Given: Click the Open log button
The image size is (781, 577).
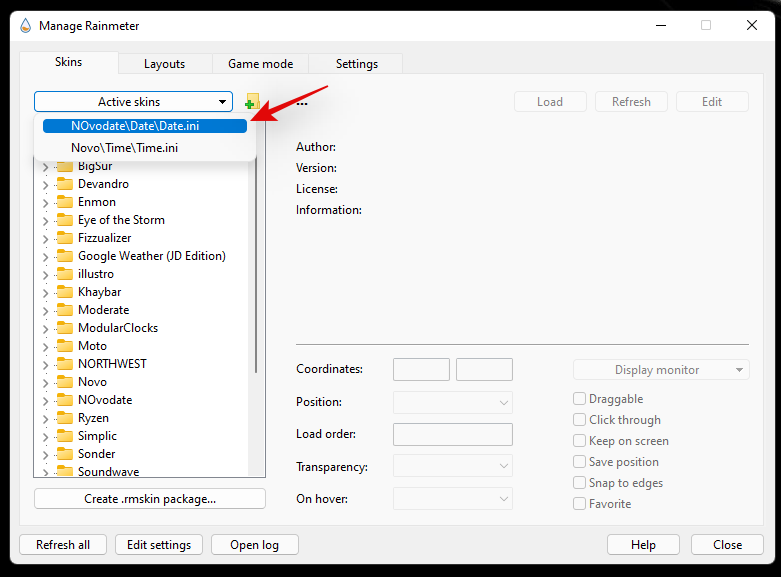Looking at the screenshot, I should tap(255, 545).
